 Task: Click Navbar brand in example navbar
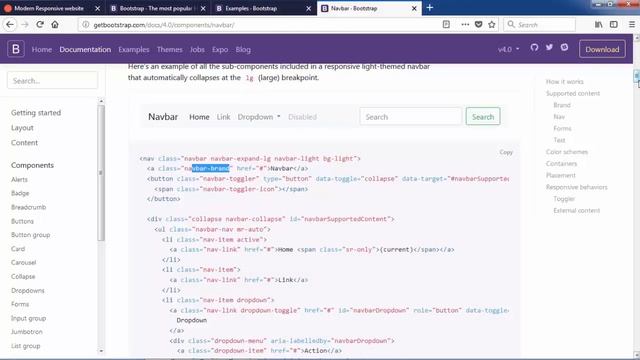[163, 117]
